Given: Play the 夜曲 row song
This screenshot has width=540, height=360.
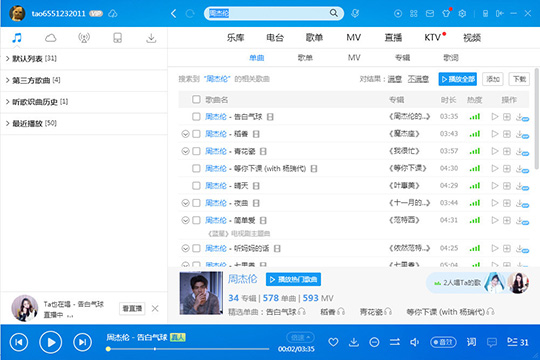Looking at the screenshot, I should (x=495, y=203).
